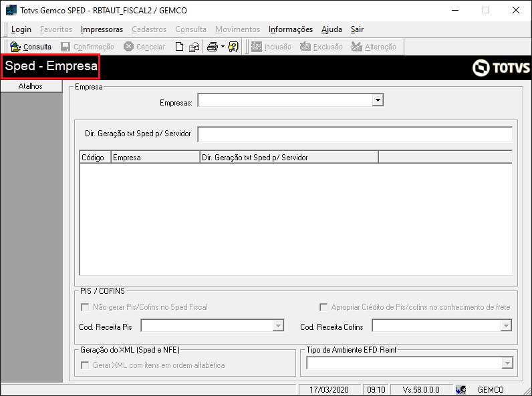Click the Sair menu item
The width and height of the screenshot is (532, 396).
point(357,29)
